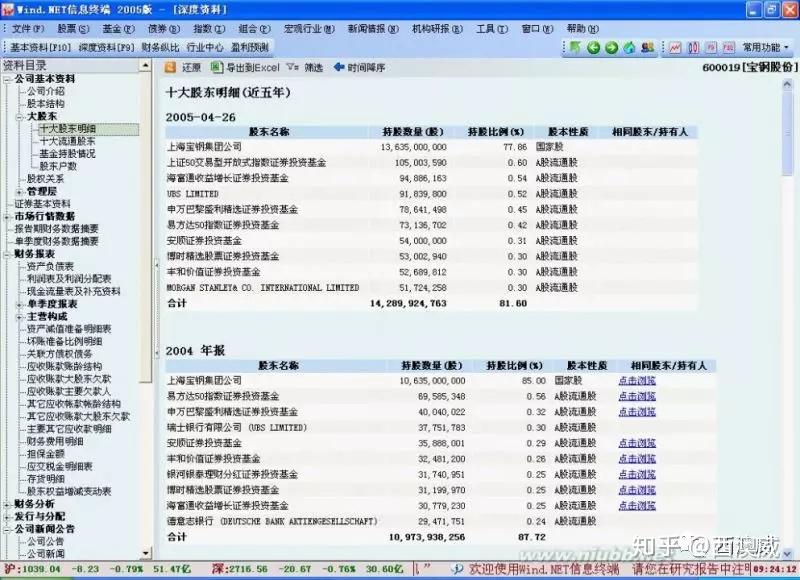Viewport: 800px width, 580px height.
Task: Open the 基金(F) menu
Action: pos(118,29)
